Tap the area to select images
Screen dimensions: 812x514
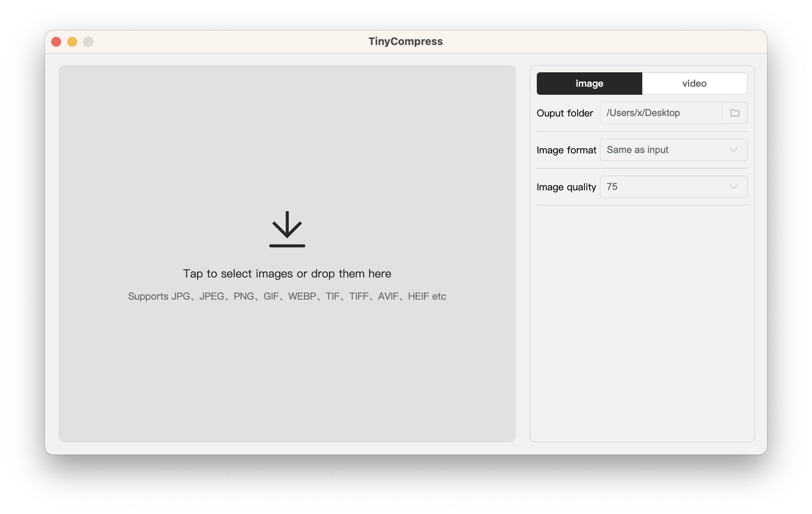pyautogui.click(x=287, y=273)
